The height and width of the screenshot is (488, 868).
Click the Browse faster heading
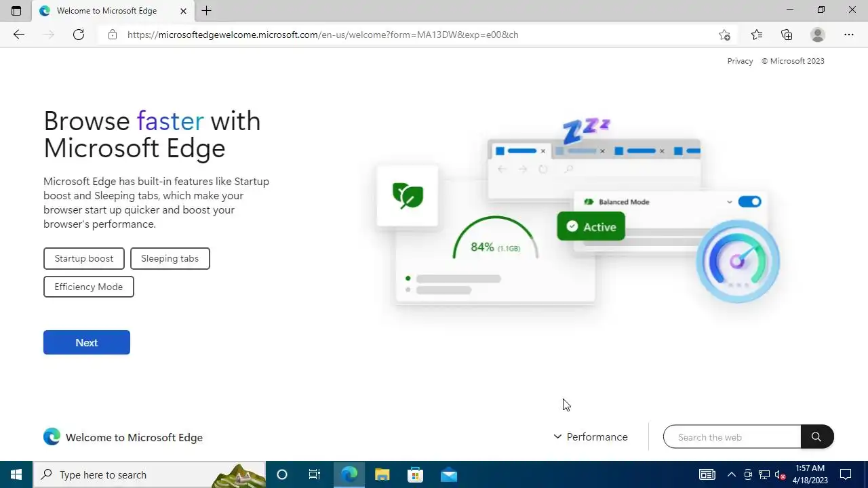(153, 134)
